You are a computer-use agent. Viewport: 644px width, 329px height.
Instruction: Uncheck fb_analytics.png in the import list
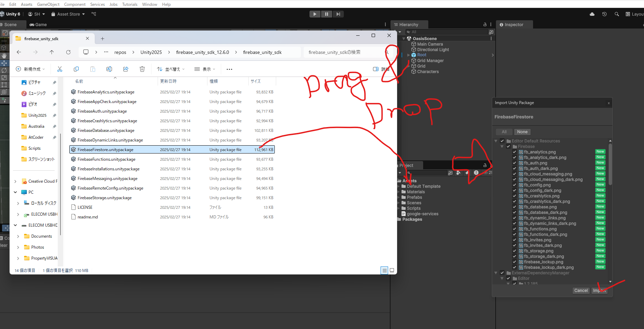[515, 152]
